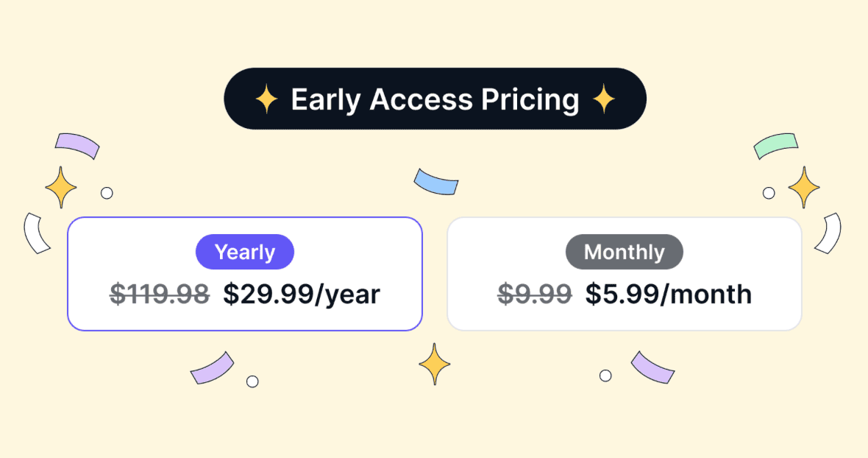This screenshot has height=458, width=868.
Task: Click the yellow star below the pricing cards
Action: [x=435, y=364]
